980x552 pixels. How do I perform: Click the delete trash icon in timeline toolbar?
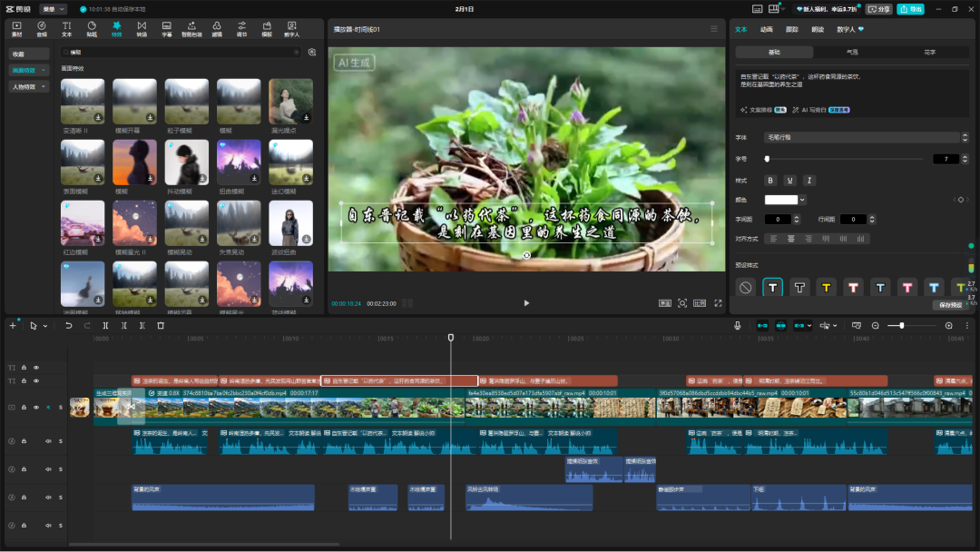click(x=161, y=325)
